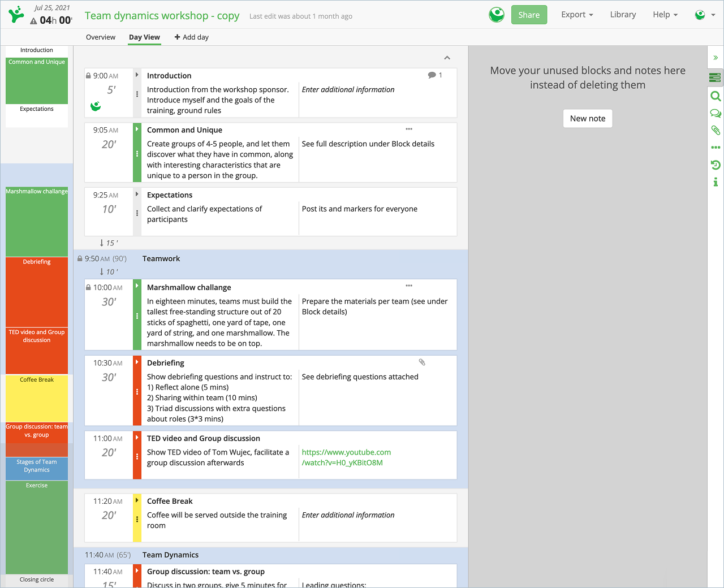Select Marshmallow challange block in timeline overview

coord(37,222)
